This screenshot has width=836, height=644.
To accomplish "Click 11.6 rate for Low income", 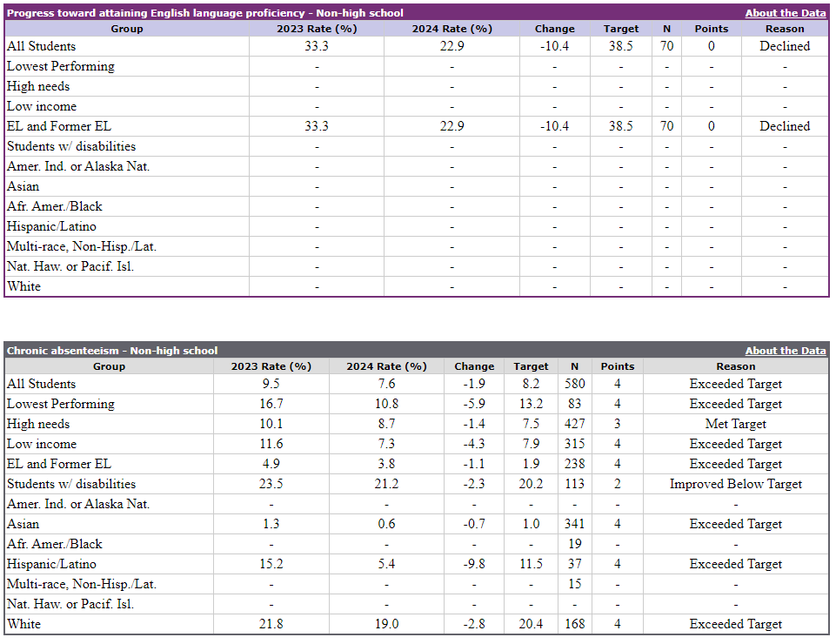I will pos(271,444).
